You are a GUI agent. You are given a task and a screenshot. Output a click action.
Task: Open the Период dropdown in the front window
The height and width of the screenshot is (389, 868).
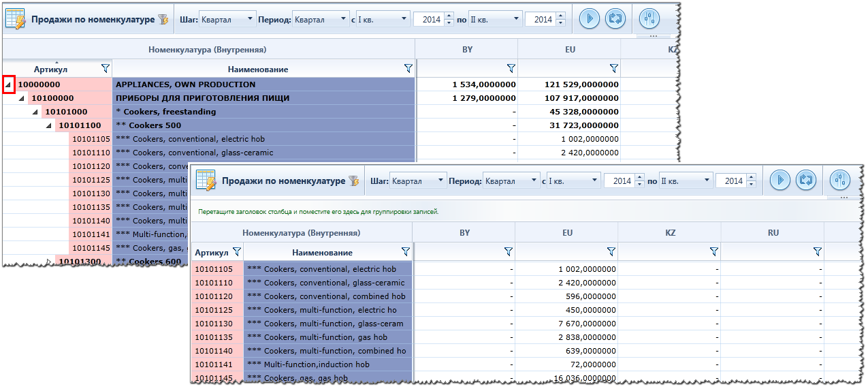point(534,181)
